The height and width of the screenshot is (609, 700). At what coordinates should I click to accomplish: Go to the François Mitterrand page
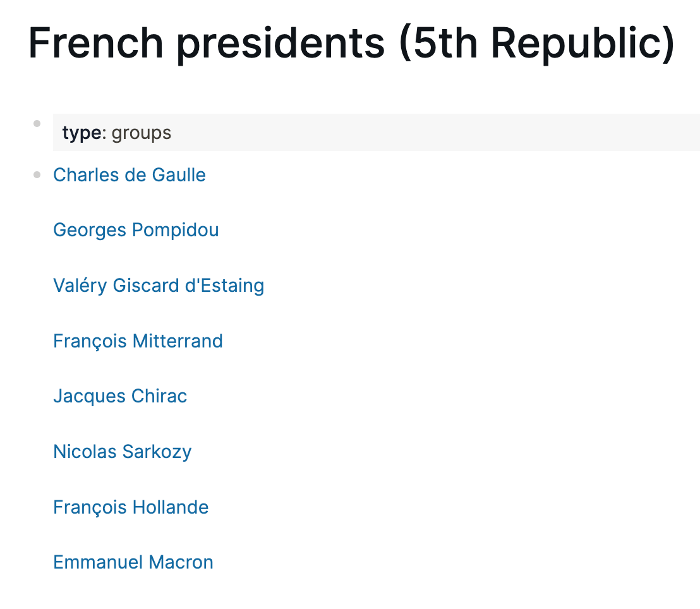138,341
